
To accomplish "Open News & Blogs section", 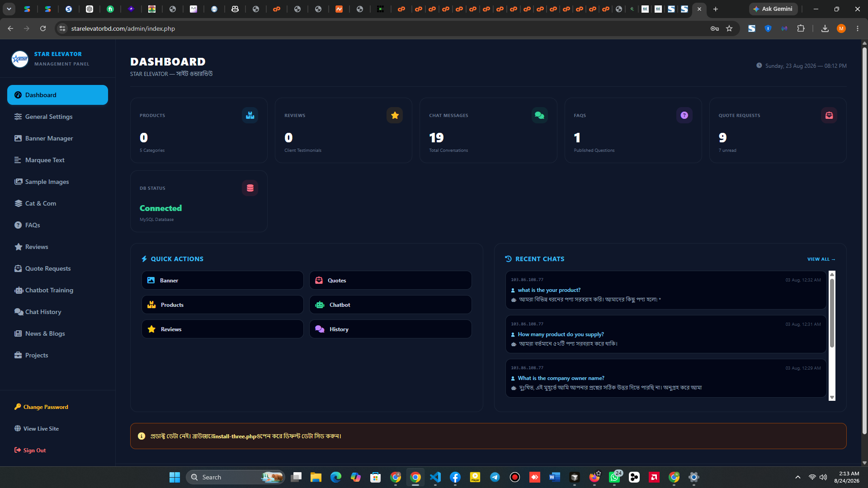I will [x=57, y=333].
